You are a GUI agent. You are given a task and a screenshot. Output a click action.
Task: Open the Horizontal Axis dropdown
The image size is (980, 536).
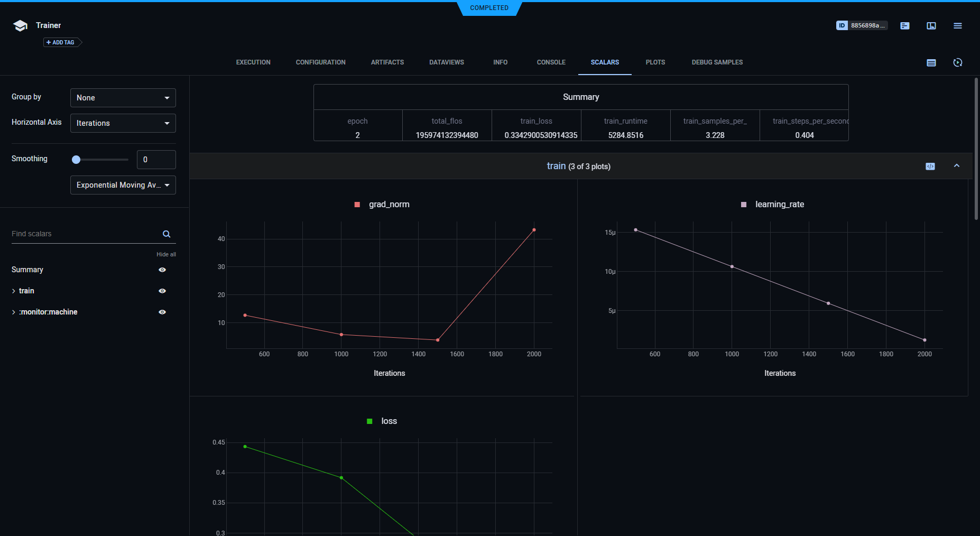coord(123,123)
